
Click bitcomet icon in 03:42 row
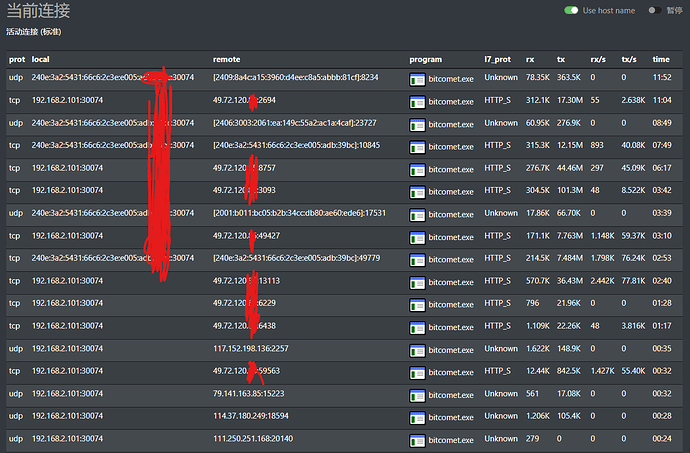417,192
